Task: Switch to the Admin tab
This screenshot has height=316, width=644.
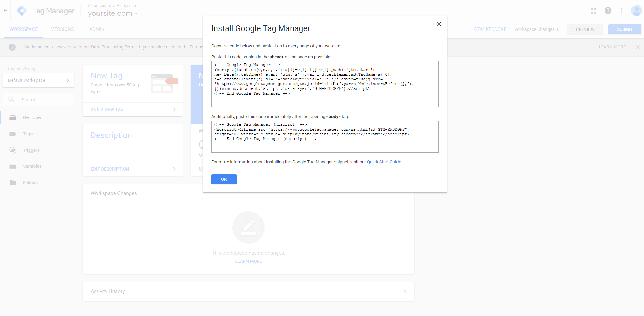Action: click(97, 29)
